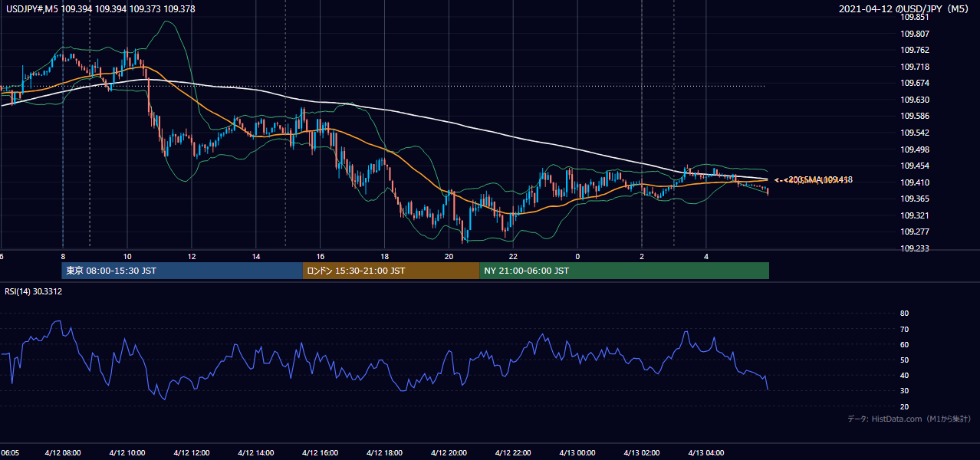The height and width of the screenshot is (460, 980).
Task: Click RSI scale value 80
Action: pyautogui.click(x=904, y=314)
